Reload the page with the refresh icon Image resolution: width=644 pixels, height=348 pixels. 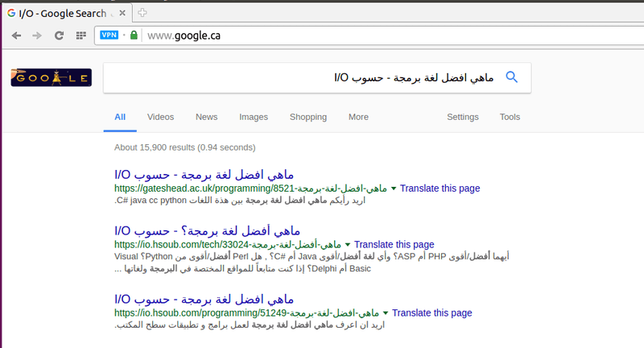tap(59, 35)
